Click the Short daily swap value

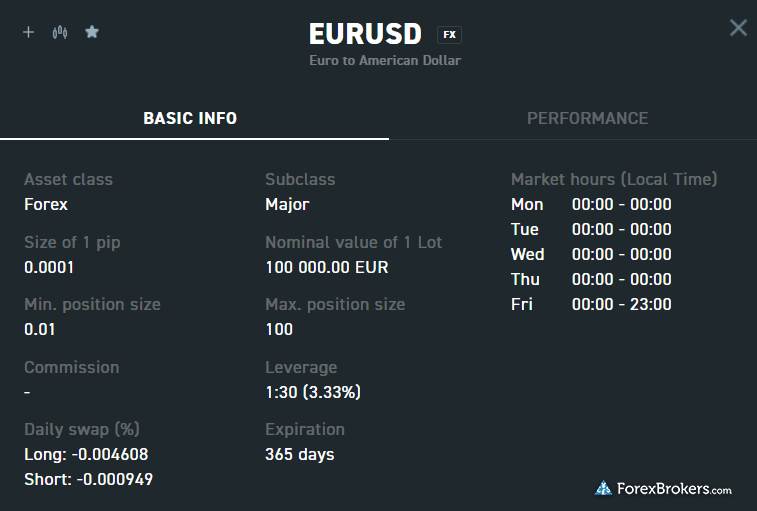(88, 479)
